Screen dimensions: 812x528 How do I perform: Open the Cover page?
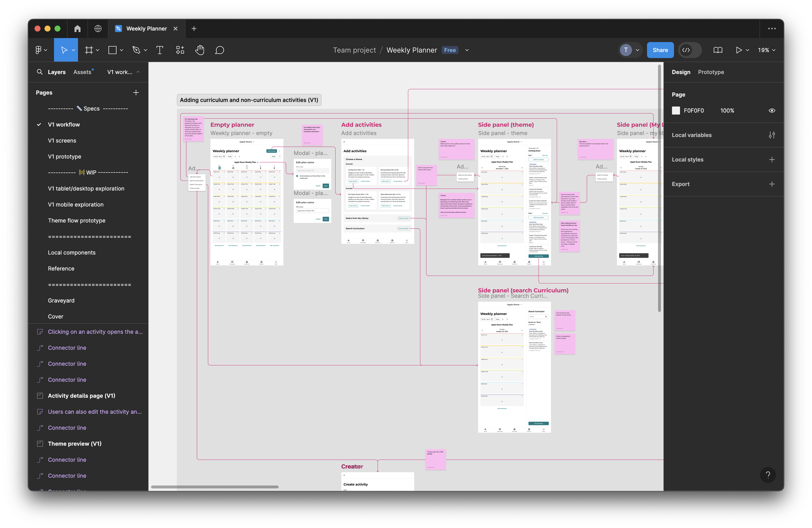tap(56, 317)
